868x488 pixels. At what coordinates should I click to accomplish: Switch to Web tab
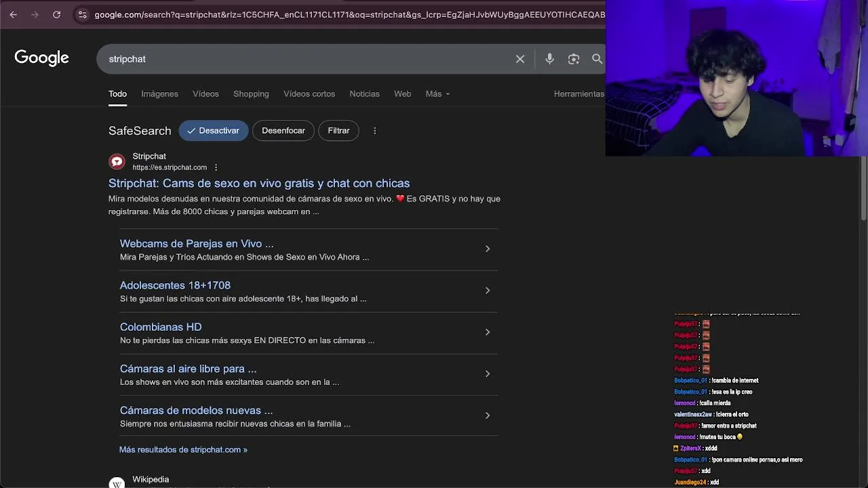(x=402, y=94)
